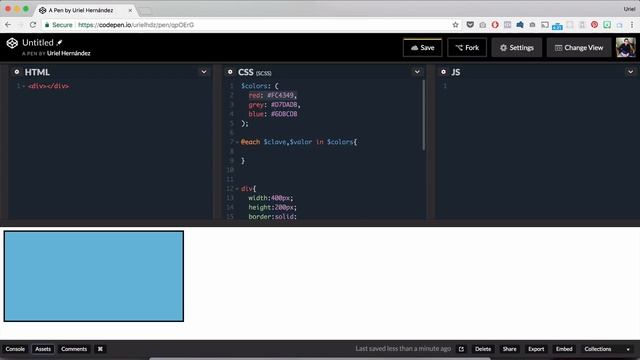The height and width of the screenshot is (360, 640).
Task: Collapse the div rule fold arrow
Action: pyautogui.click(x=237, y=189)
